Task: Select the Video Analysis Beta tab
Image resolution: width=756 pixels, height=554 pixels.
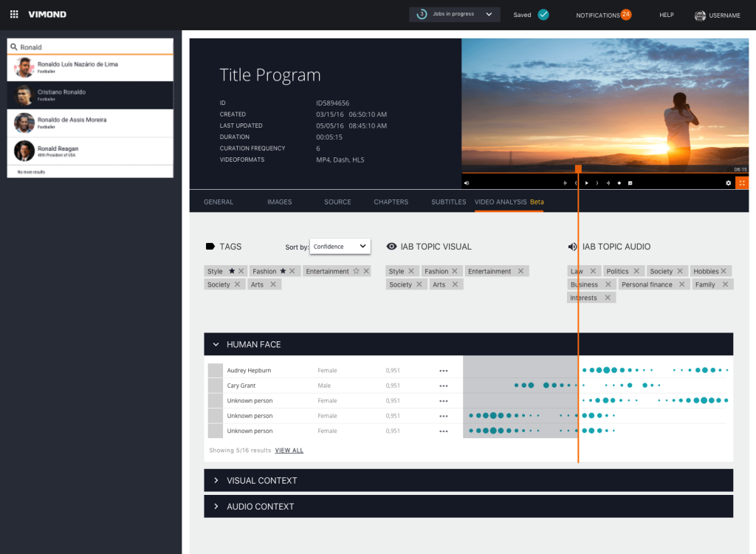Action: (x=509, y=202)
